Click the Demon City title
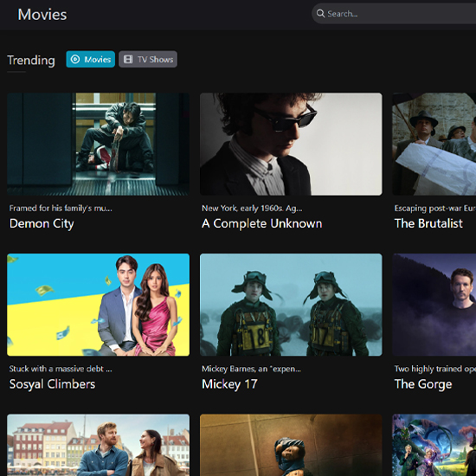The height and width of the screenshot is (476, 476). click(x=42, y=224)
